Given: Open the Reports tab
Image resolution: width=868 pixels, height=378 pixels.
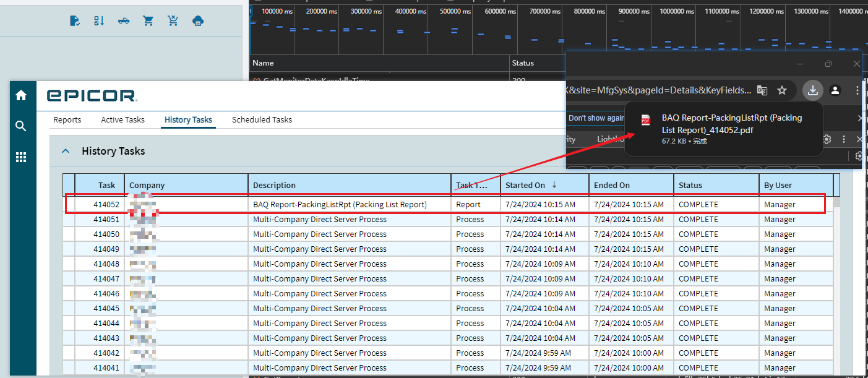Looking at the screenshot, I should pos(67,119).
